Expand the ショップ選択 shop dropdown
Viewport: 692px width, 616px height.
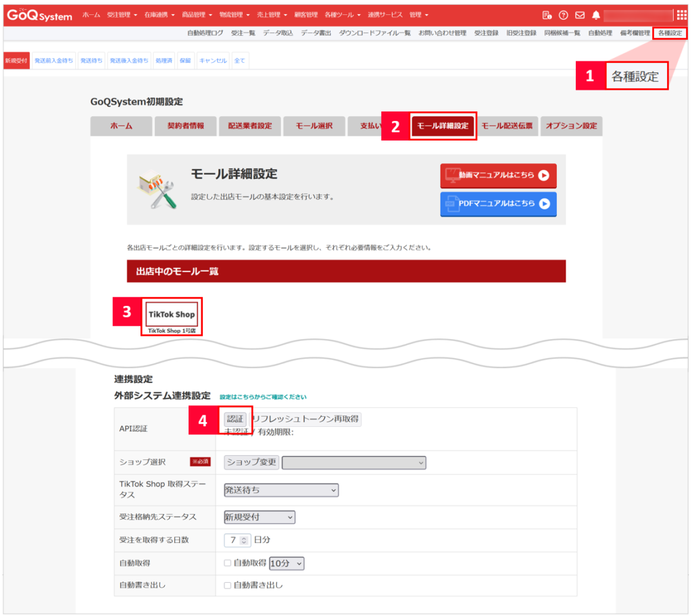pyautogui.click(x=354, y=463)
